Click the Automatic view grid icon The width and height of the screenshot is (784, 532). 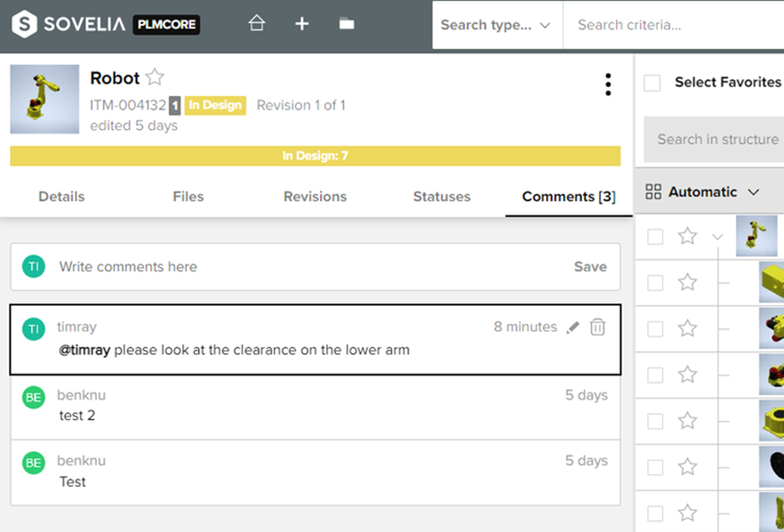pos(653,191)
